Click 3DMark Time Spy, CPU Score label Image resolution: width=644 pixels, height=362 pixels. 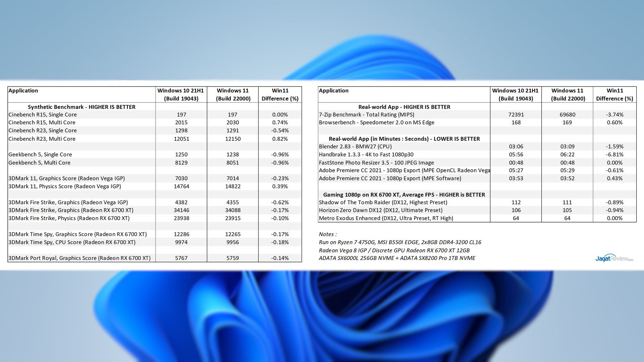point(72,242)
